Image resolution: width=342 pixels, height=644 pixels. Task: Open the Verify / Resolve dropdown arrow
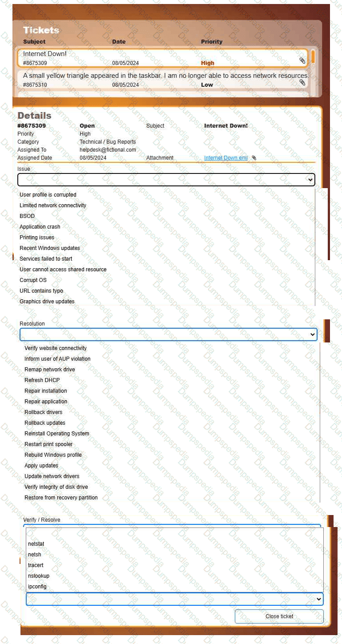318,599
